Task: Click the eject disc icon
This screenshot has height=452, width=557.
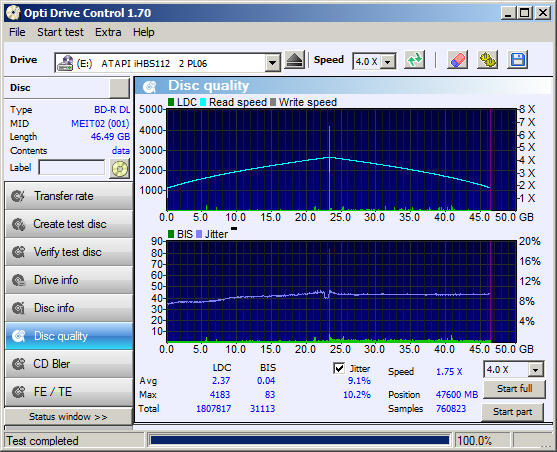Action: coord(295,61)
